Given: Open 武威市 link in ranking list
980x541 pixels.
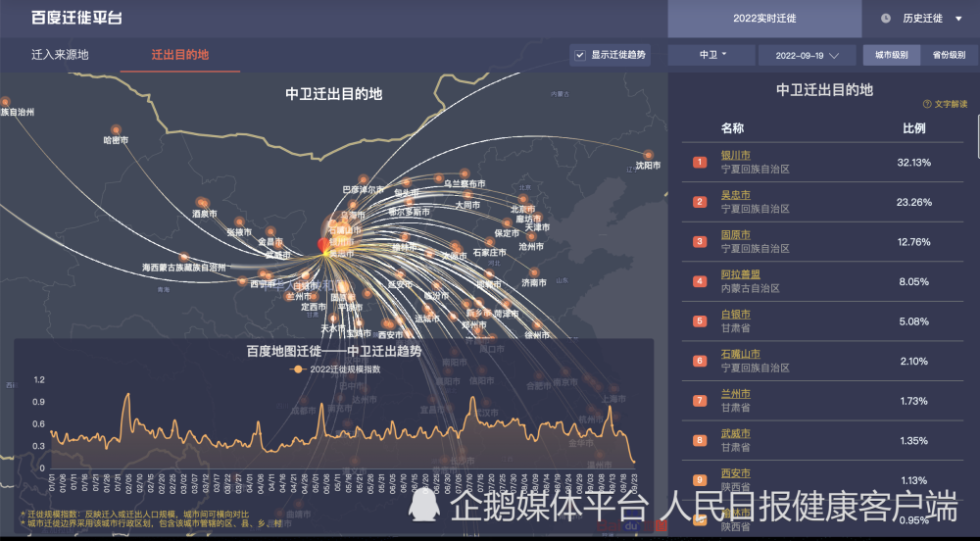Looking at the screenshot, I should (736, 433).
